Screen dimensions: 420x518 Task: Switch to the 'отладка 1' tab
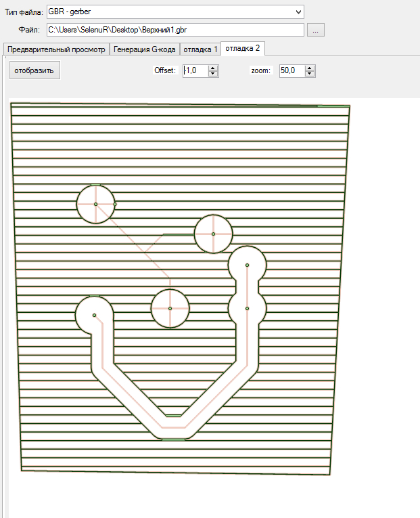[x=200, y=49]
